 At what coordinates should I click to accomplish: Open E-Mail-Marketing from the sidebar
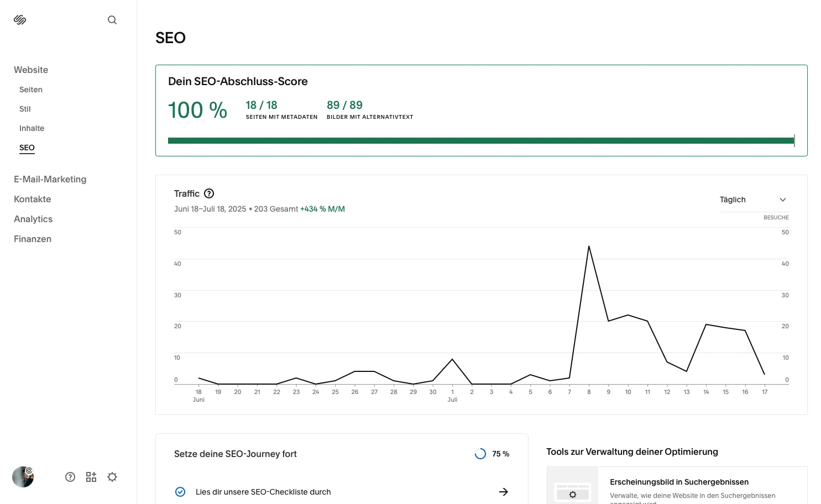(x=50, y=179)
